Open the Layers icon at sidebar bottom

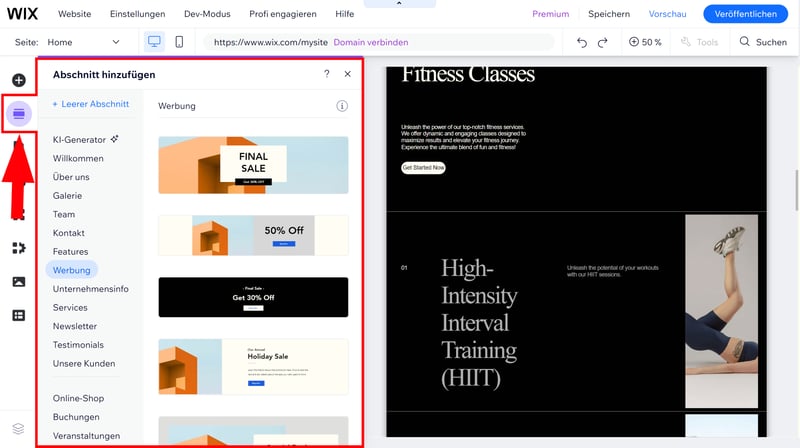pos(18,428)
